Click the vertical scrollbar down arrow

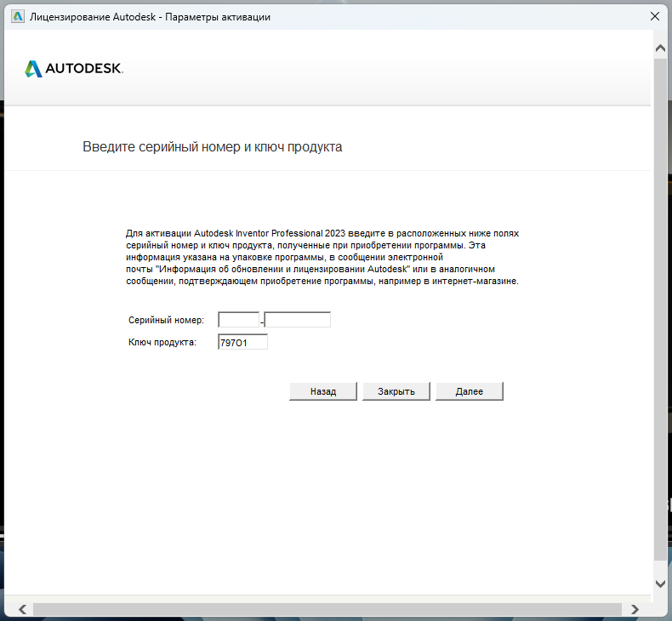[x=660, y=584]
